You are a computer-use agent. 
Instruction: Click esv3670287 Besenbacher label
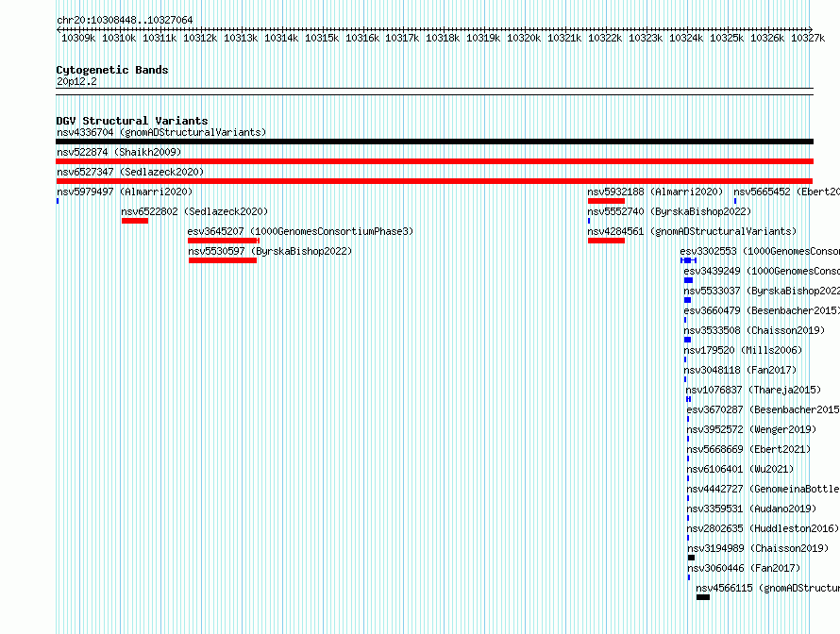click(764, 409)
